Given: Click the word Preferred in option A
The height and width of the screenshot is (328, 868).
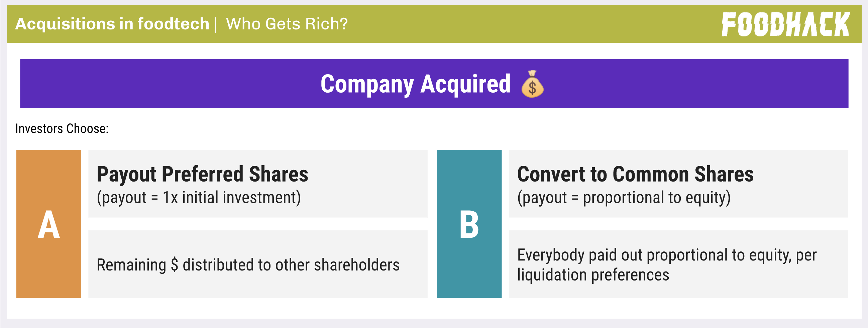Looking at the screenshot, I should coord(202,174).
